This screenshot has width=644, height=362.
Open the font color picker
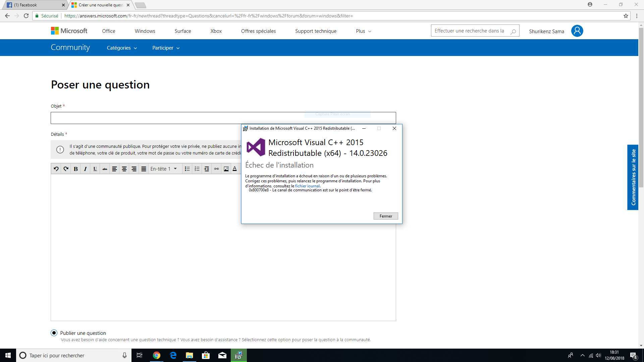tap(235, 169)
